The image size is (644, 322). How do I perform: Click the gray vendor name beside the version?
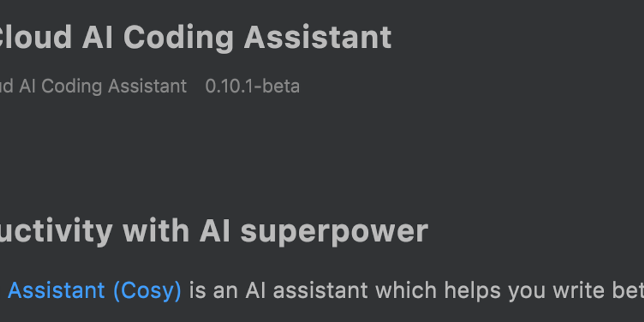[93, 86]
